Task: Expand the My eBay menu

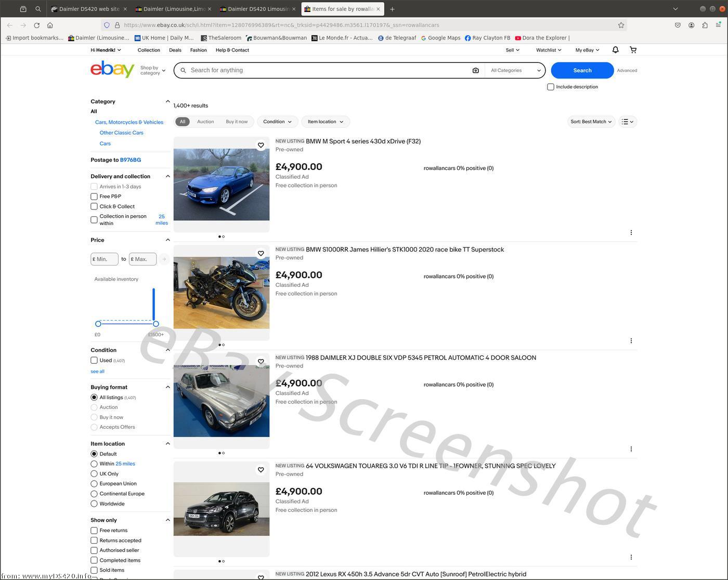Action: [x=587, y=50]
